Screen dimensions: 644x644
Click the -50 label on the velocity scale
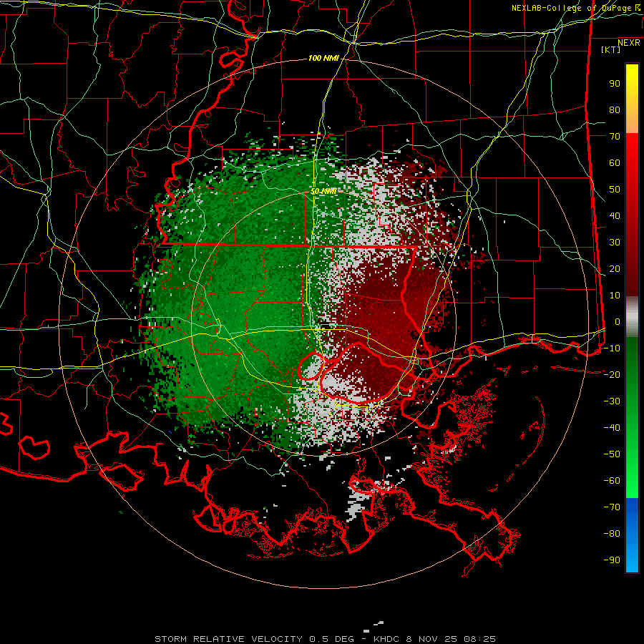tap(612, 454)
